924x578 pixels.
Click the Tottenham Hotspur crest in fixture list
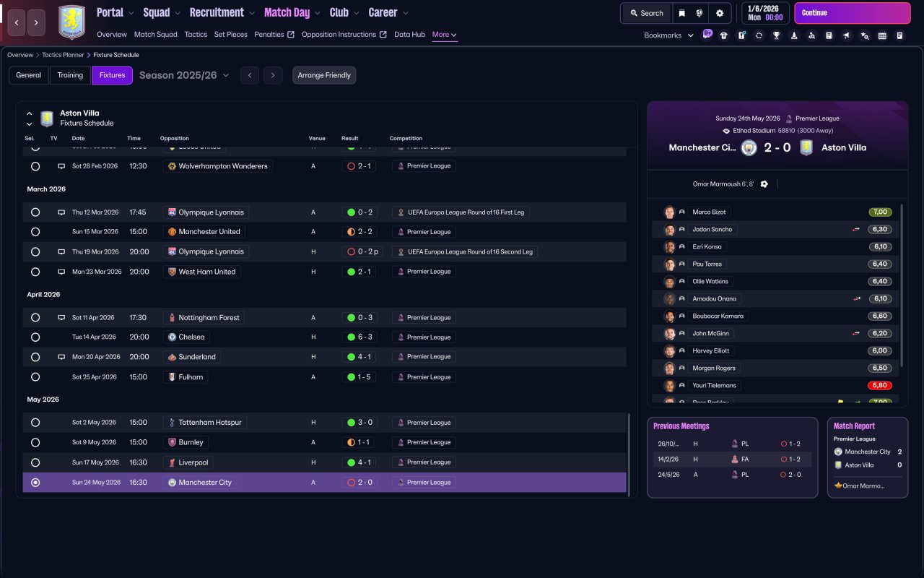(x=172, y=423)
